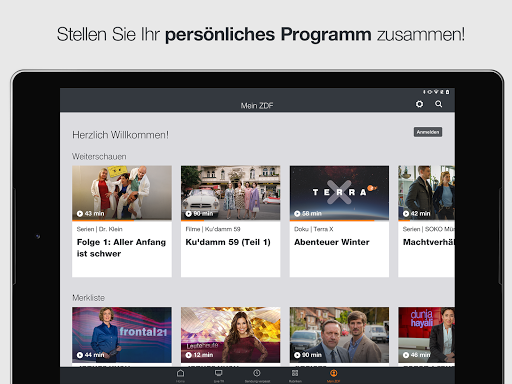Switch to the Live TV tab
Screen dimensions: 512x384
coord(219,375)
